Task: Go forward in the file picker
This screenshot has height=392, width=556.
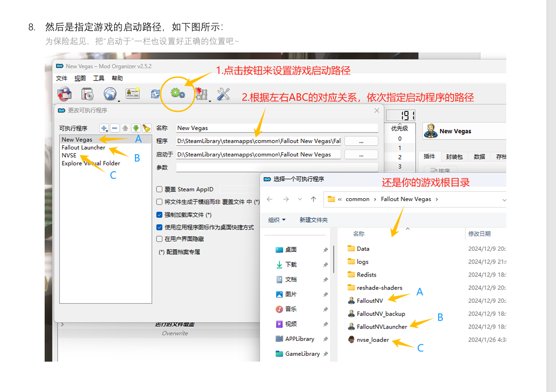Action: coord(286,199)
